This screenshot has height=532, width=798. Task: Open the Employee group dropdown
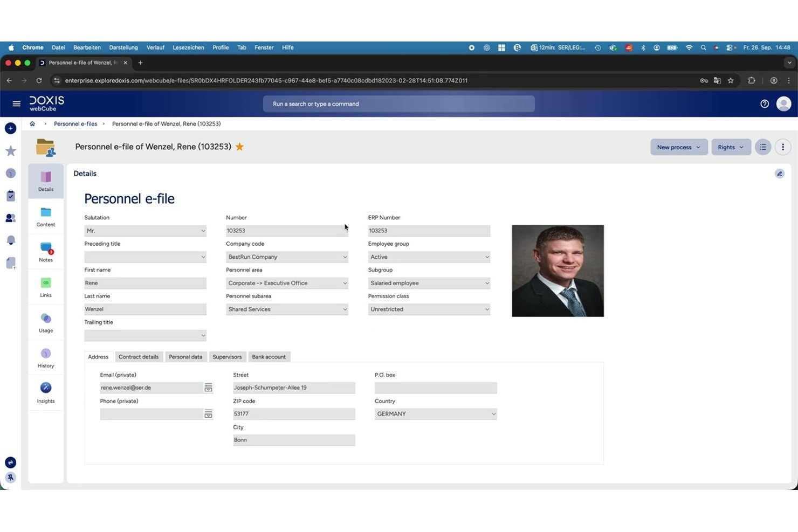[x=429, y=257]
